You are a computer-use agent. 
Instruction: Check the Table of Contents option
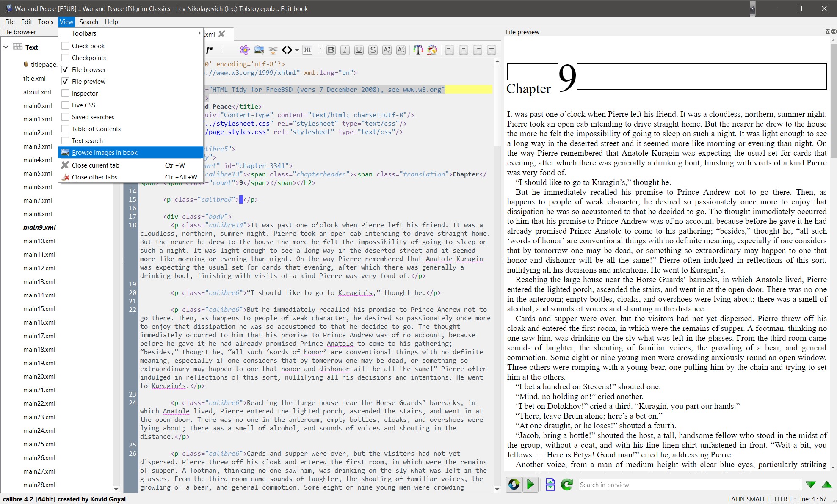pos(65,129)
